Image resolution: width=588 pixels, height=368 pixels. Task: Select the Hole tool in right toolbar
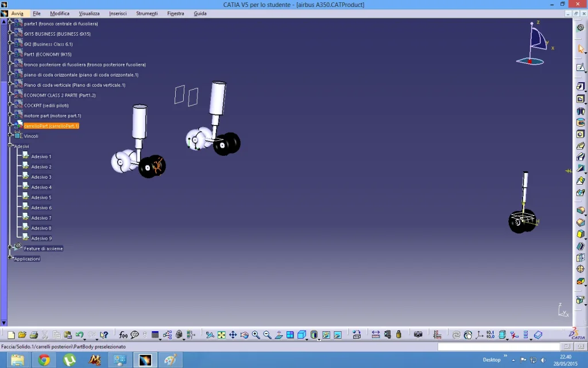581,134
